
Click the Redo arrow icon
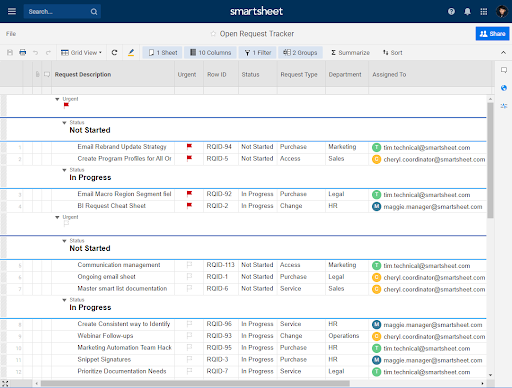(48, 53)
